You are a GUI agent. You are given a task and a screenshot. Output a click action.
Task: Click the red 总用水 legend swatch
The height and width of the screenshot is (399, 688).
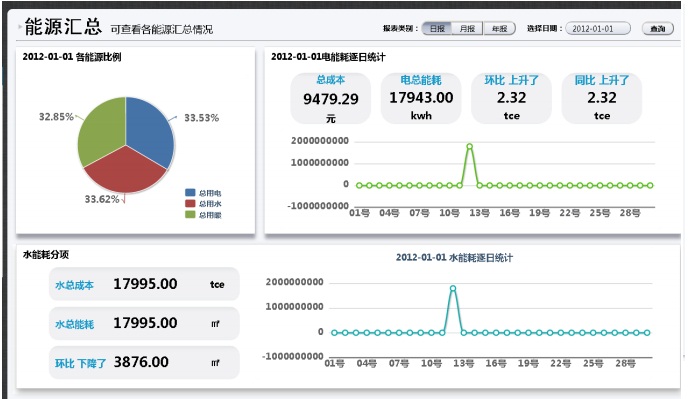[x=190, y=204]
